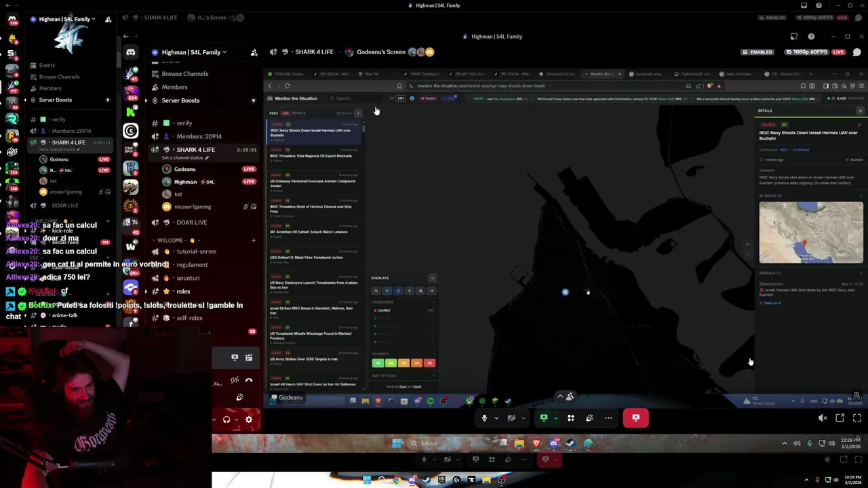Open View on X link in Details
The height and width of the screenshot is (488, 868).
(772, 303)
